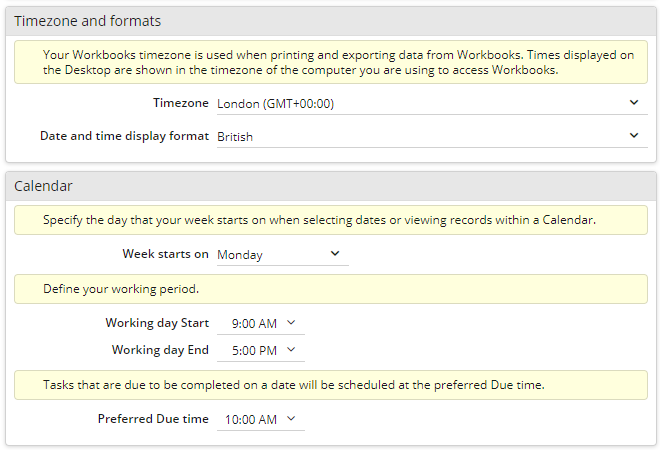Click the 9:00 AM start time field
660x451 pixels.
tap(261, 323)
